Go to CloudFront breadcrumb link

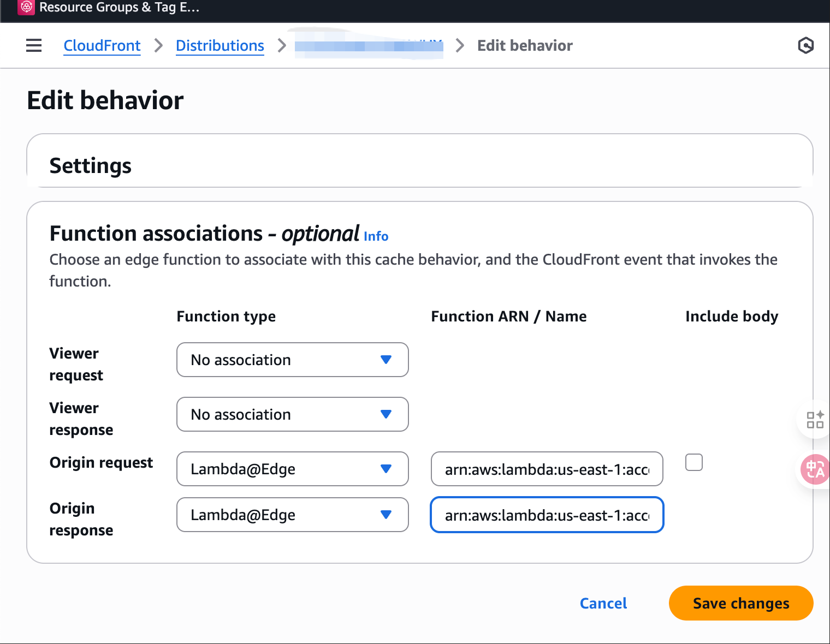102,46
